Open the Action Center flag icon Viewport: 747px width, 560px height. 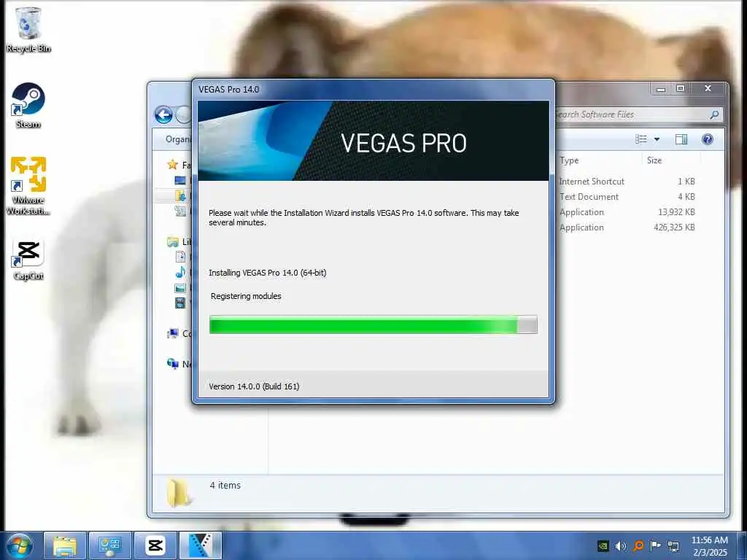tap(656, 545)
